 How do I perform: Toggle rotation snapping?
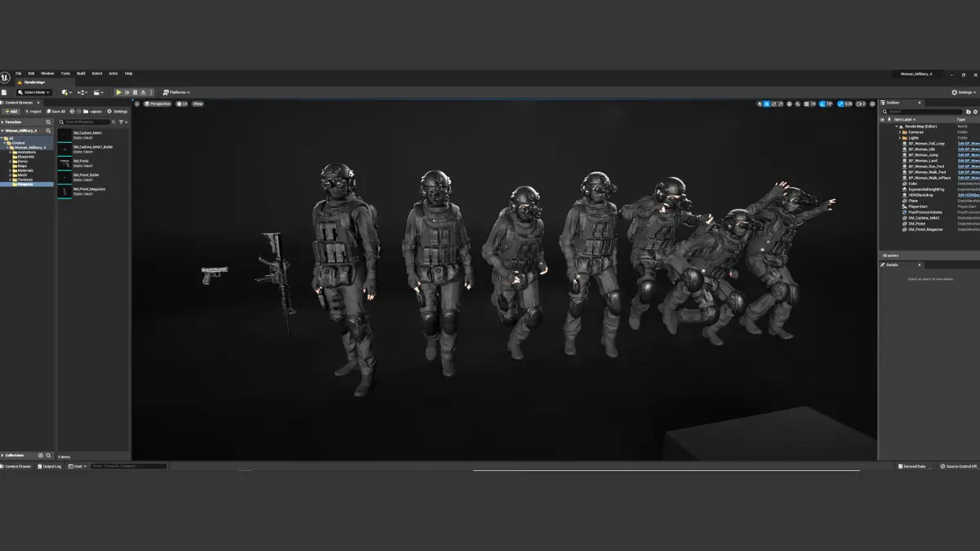(x=822, y=104)
